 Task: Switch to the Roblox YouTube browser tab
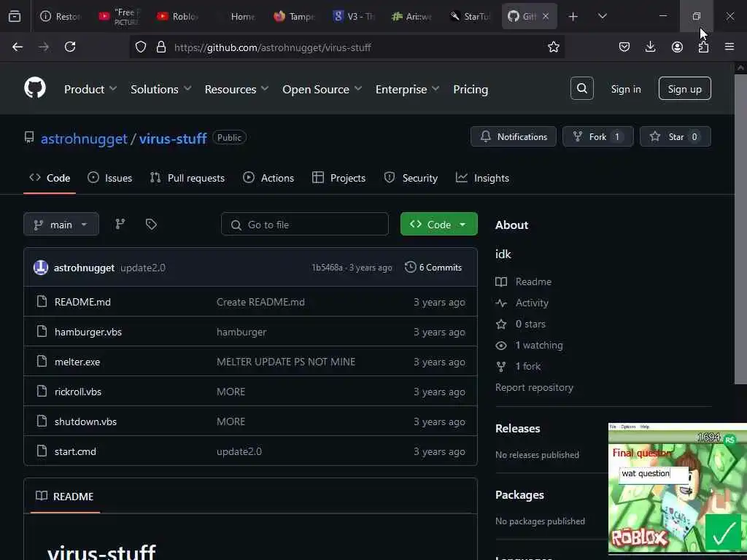tap(178, 17)
